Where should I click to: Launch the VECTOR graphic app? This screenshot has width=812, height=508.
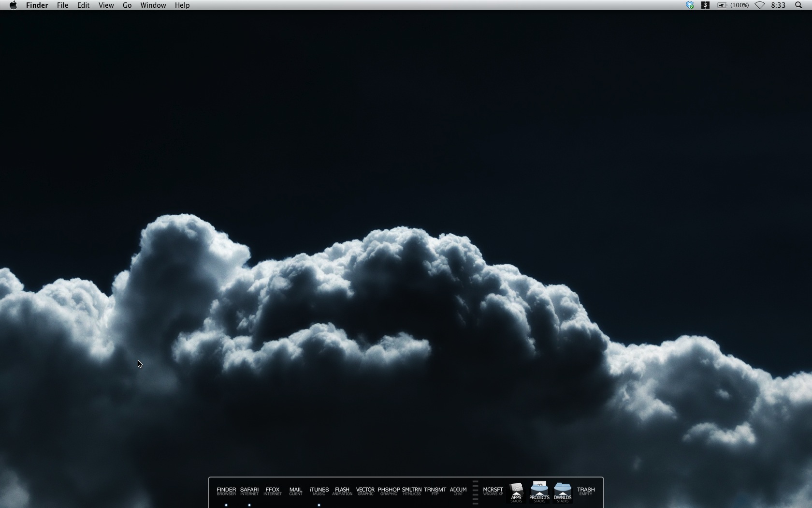coord(365,491)
